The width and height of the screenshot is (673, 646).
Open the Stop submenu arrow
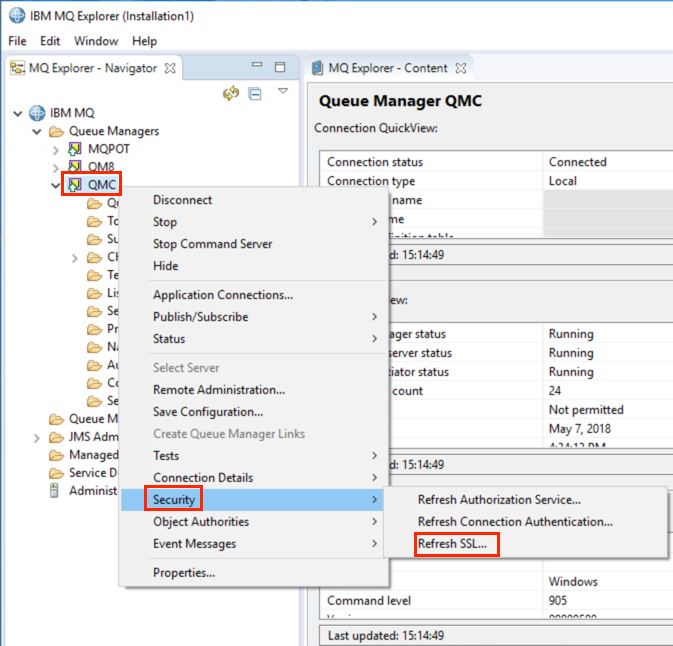[375, 221]
